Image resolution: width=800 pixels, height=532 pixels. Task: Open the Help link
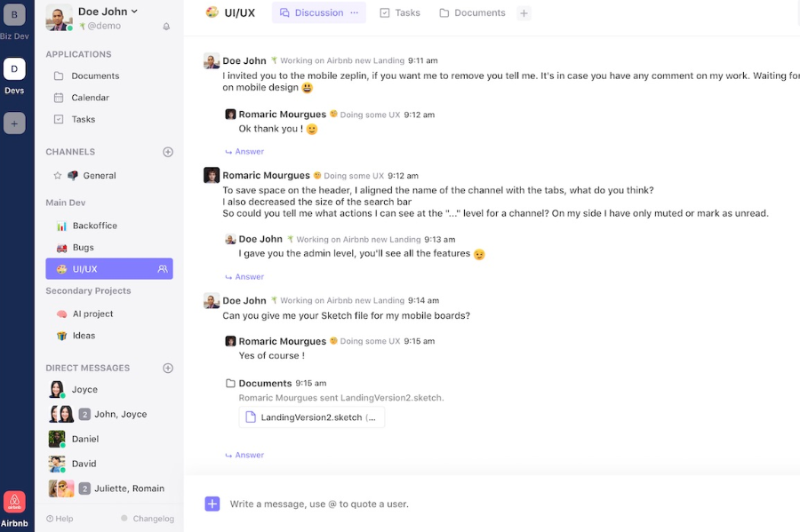[x=60, y=519]
